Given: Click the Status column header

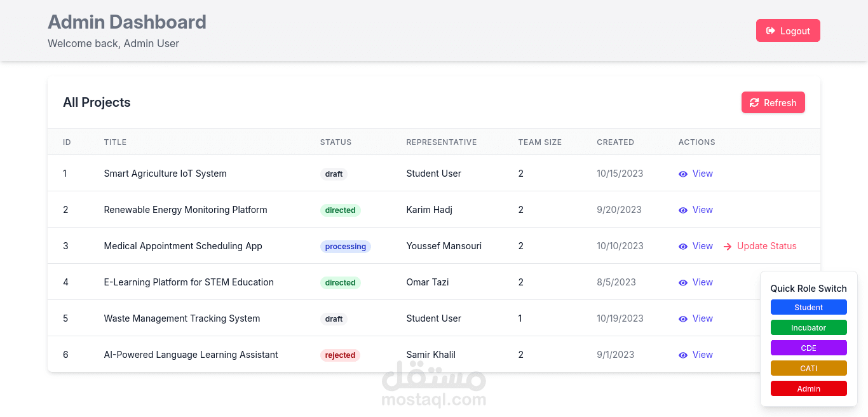Looking at the screenshot, I should pyautogui.click(x=336, y=142).
